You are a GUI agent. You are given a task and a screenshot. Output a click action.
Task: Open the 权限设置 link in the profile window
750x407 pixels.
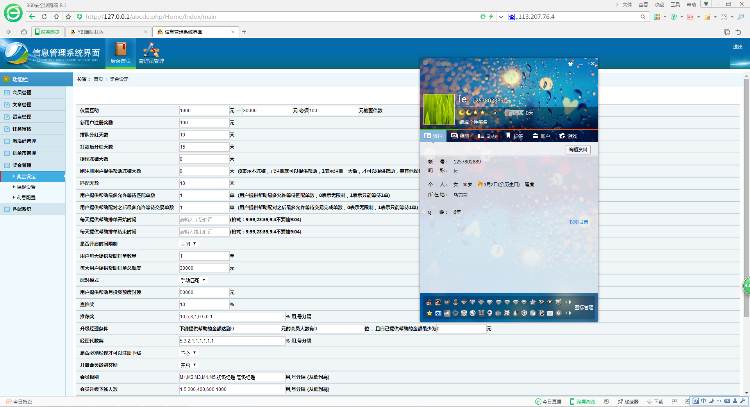coord(579,222)
